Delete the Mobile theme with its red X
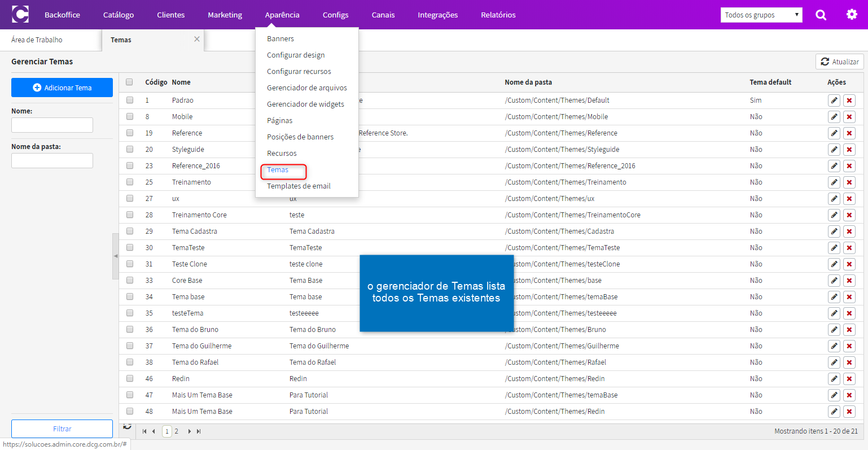Image resolution: width=868 pixels, height=450 pixels. [849, 117]
